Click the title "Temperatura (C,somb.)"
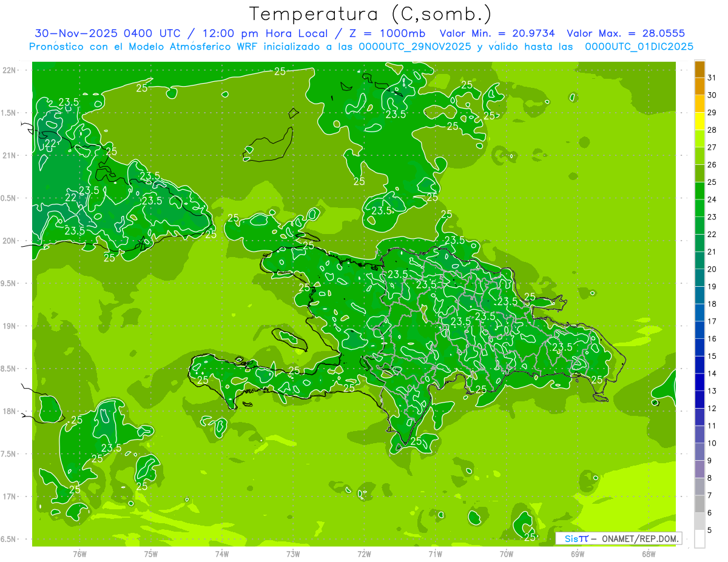The image size is (728, 562). pyautogui.click(x=371, y=14)
